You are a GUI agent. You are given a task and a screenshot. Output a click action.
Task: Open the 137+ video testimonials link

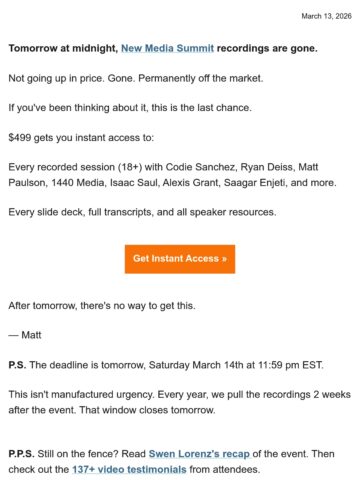click(x=129, y=469)
